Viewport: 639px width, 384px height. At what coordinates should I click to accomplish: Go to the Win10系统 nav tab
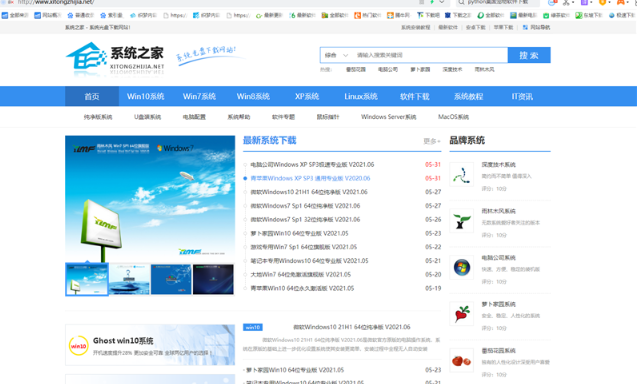(x=145, y=97)
